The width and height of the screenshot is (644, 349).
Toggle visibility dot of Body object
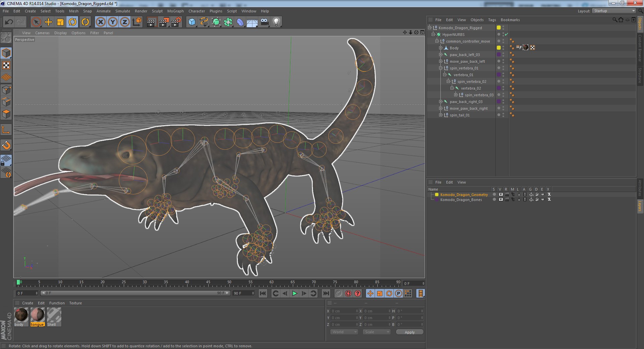pos(503,48)
